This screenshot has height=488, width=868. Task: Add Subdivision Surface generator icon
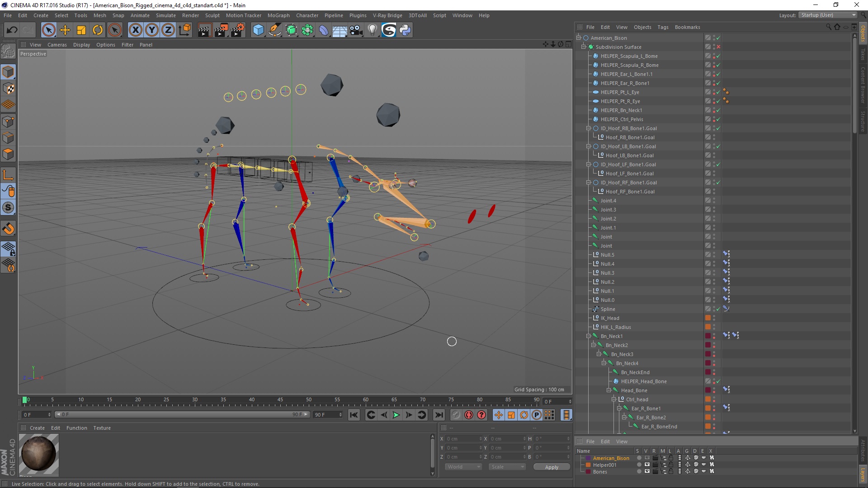[x=291, y=30]
